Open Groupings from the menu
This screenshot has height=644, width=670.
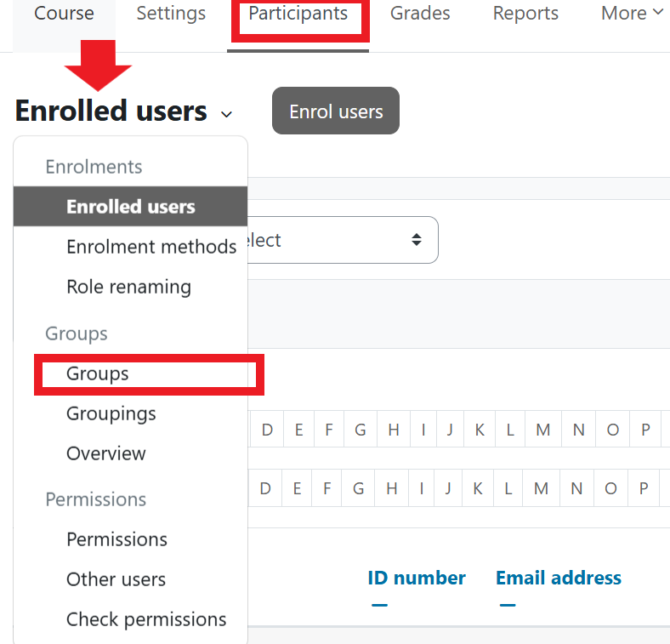111,413
